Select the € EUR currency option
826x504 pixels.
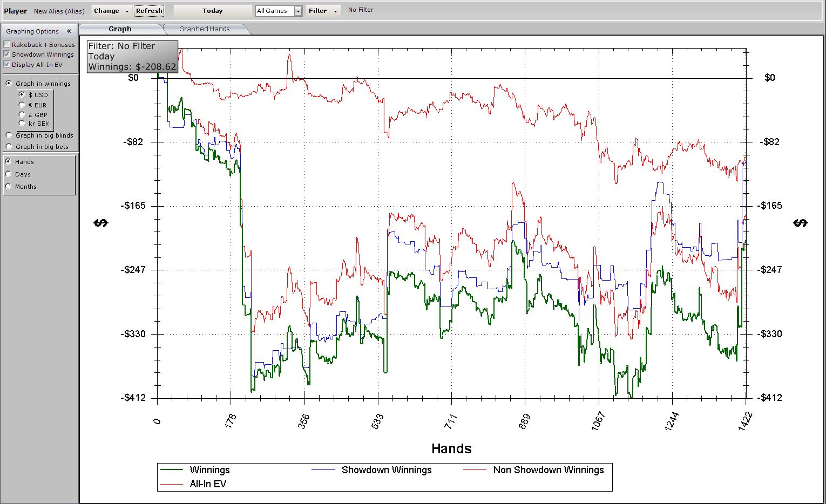tap(22, 105)
